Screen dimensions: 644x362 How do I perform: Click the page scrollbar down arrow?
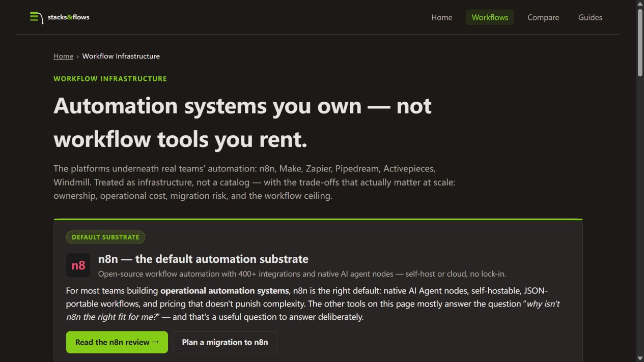[x=640, y=358]
